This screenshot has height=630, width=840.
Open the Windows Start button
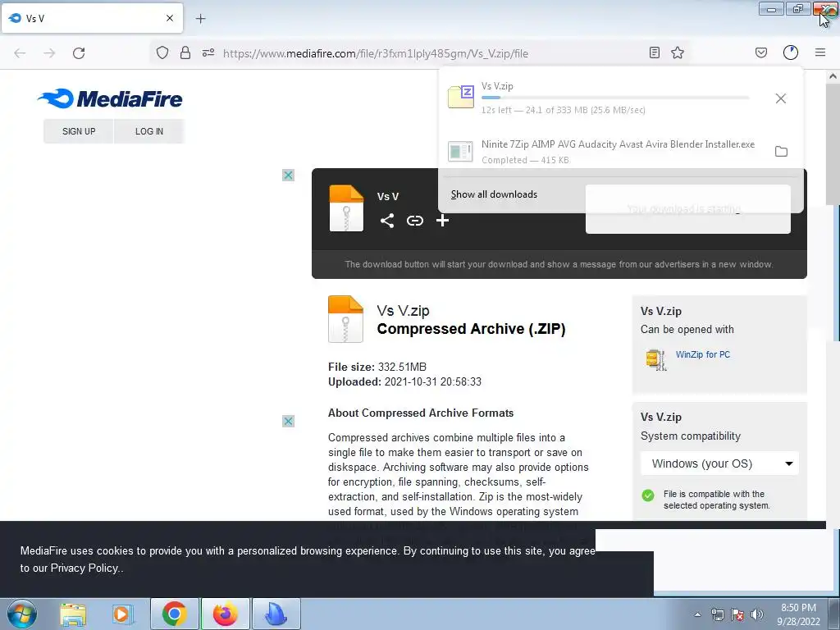[x=22, y=614]
